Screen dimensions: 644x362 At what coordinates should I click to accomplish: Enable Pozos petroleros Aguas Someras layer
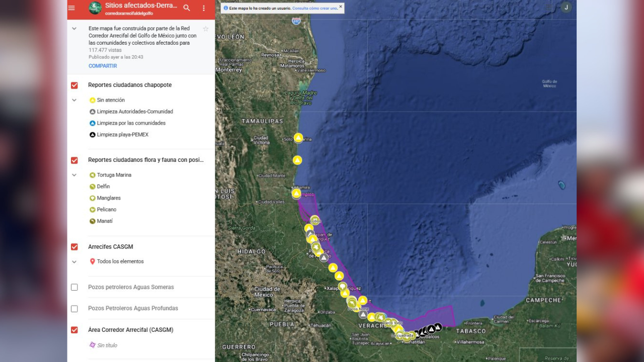click(x=74, y=287)
